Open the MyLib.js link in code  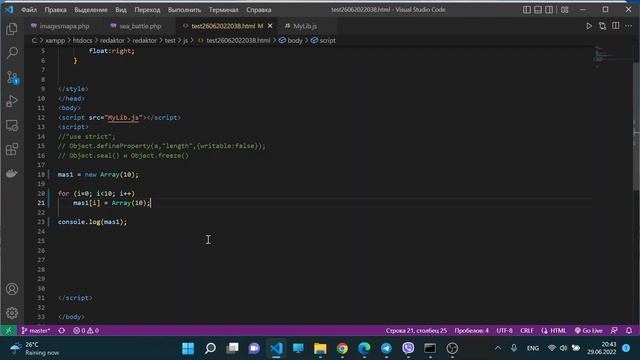pyautogui.click(x=123, y=118)
